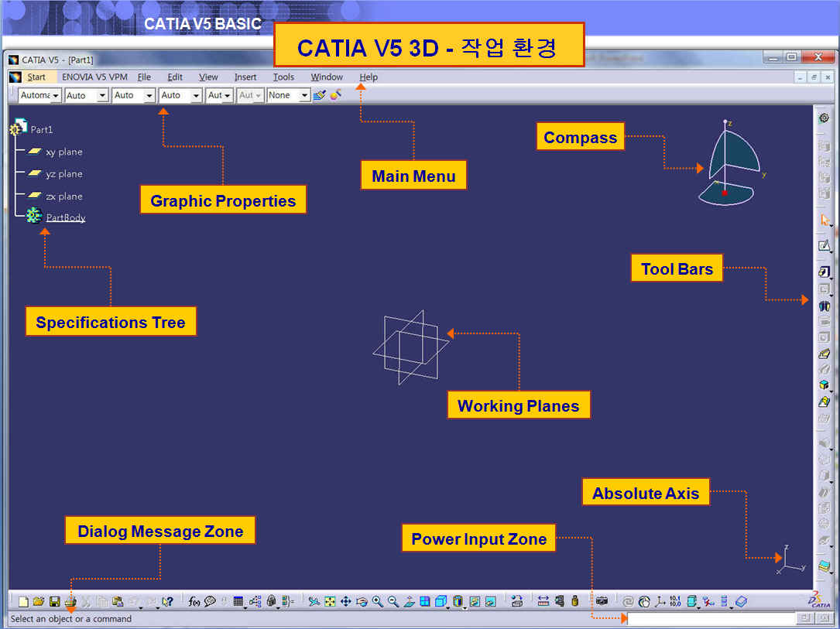The width and height of the screenshot is (840, 629).
Task: Select the Fit All In icon
Action: (x=330, y=601)
